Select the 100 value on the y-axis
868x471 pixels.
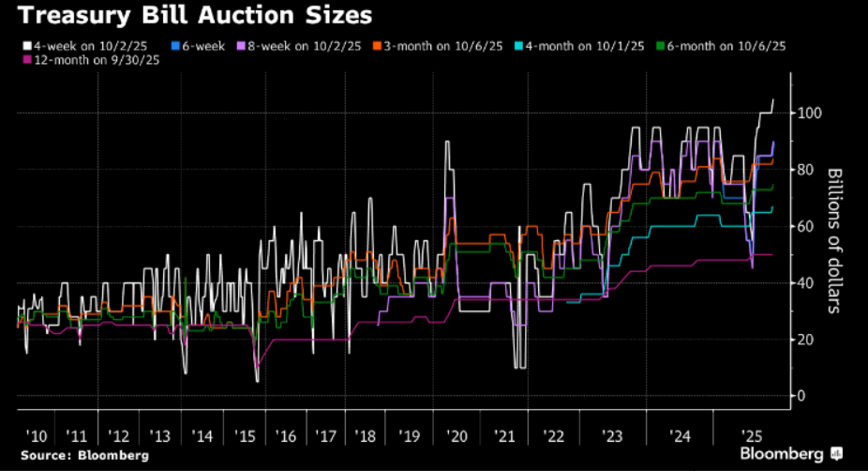click(809, 113)
